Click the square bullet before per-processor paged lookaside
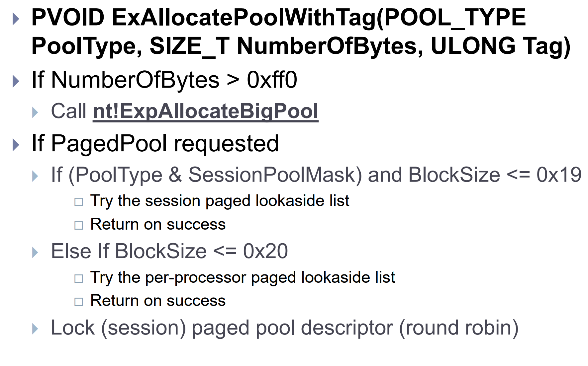The width and height of the screenshot is (588, 366). pyautogui.click(x=79, y=278)
